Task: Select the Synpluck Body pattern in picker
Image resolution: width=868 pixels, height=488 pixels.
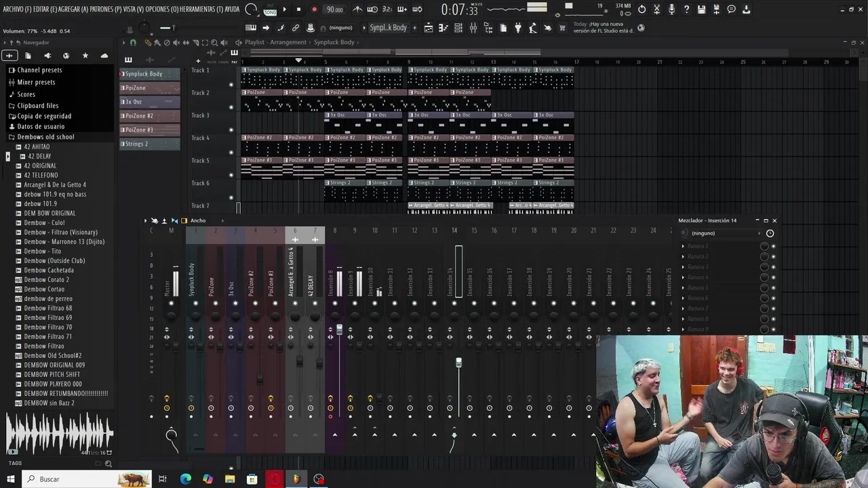Action: [x=150, y=74]
